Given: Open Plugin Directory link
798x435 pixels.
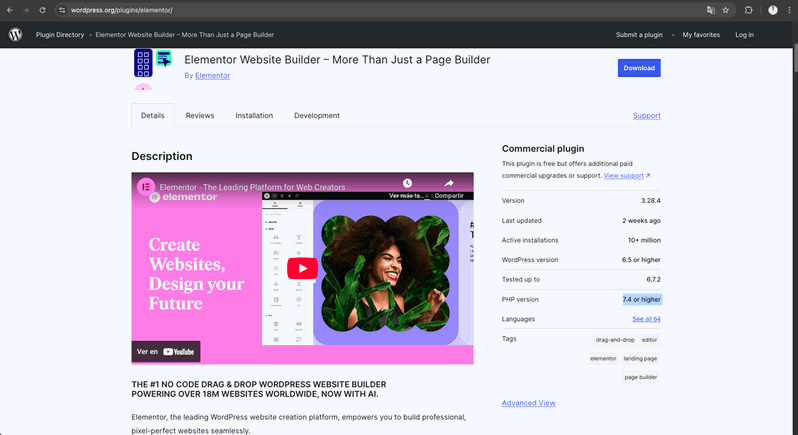Looking at the screenshot, I should click(60, 35).
